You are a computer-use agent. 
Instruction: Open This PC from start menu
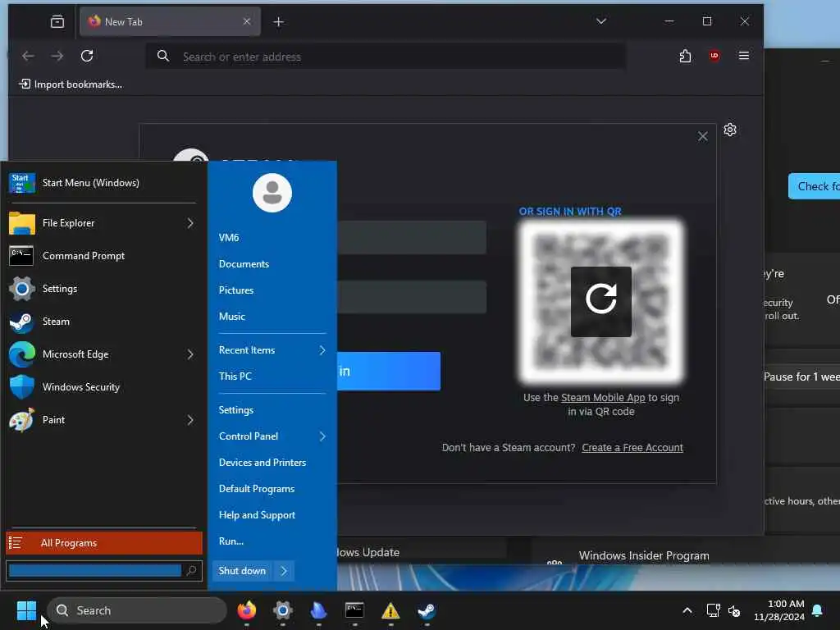click(x=235, y=376)
